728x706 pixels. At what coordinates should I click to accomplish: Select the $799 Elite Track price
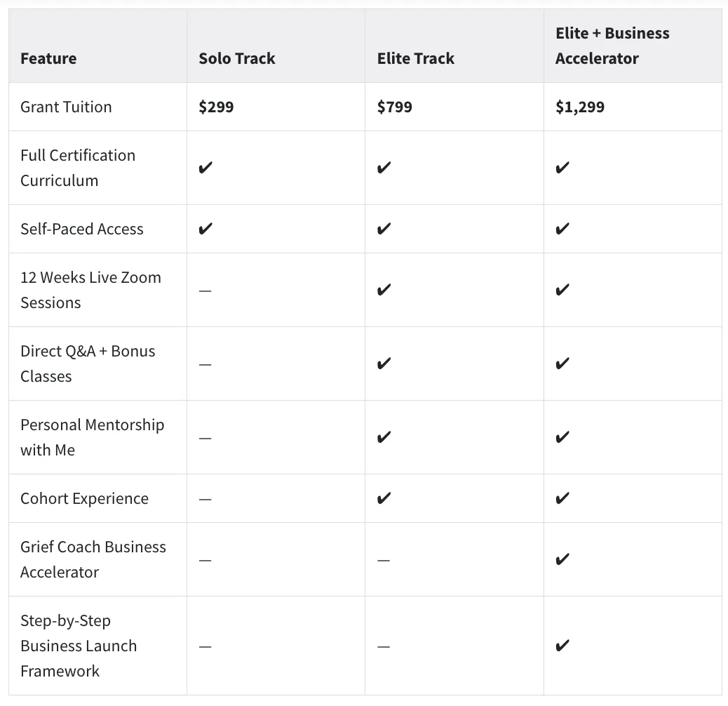pyautogui.click(x=394, y=107)
